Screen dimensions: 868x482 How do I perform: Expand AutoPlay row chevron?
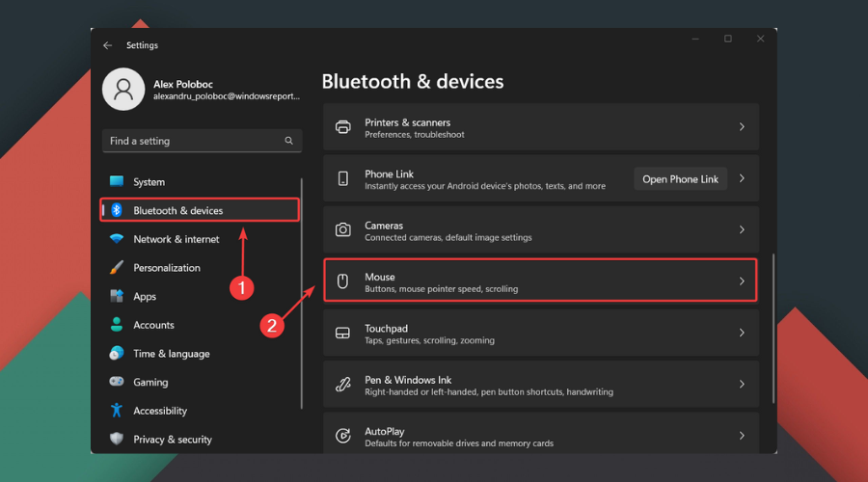(742, 436)
